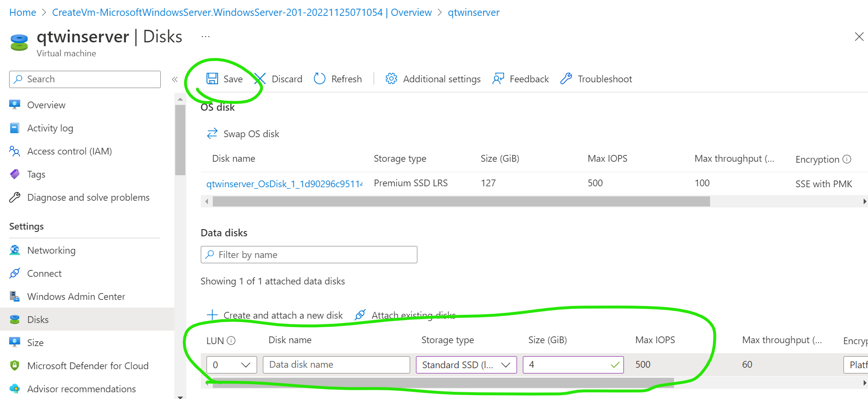Click the Data disk name field

click(337, 365)
